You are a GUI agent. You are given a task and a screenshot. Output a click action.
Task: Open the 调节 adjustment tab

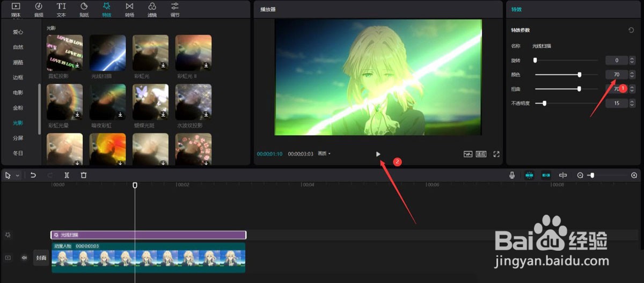tap(175, 9)
